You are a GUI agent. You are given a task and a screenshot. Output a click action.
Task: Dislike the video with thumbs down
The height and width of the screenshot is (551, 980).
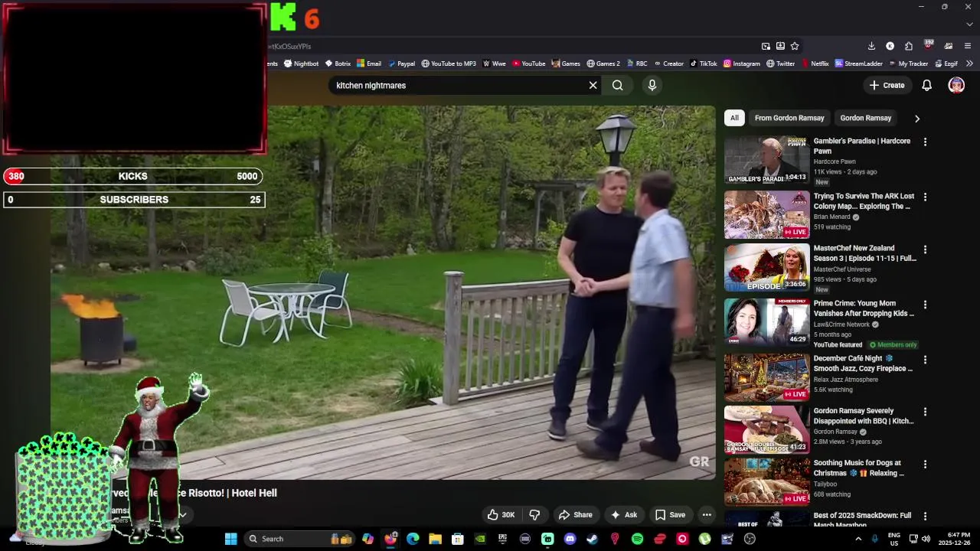[534, 515]
